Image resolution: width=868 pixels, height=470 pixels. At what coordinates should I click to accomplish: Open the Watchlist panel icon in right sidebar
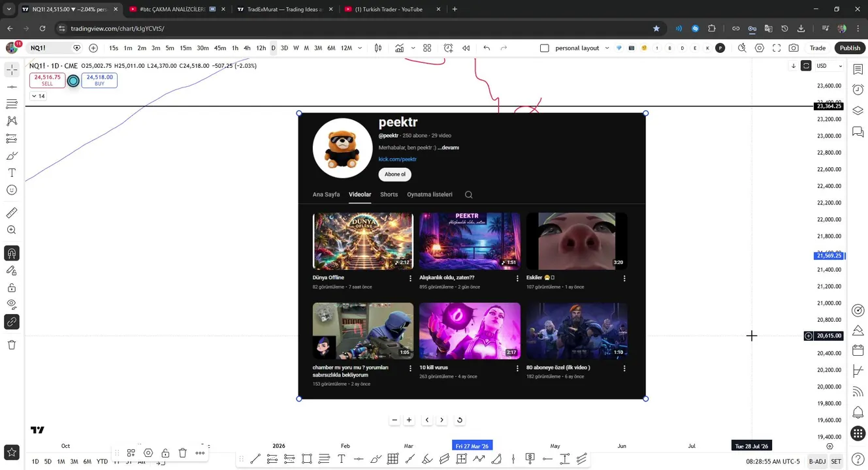click(x=858, y=69)
